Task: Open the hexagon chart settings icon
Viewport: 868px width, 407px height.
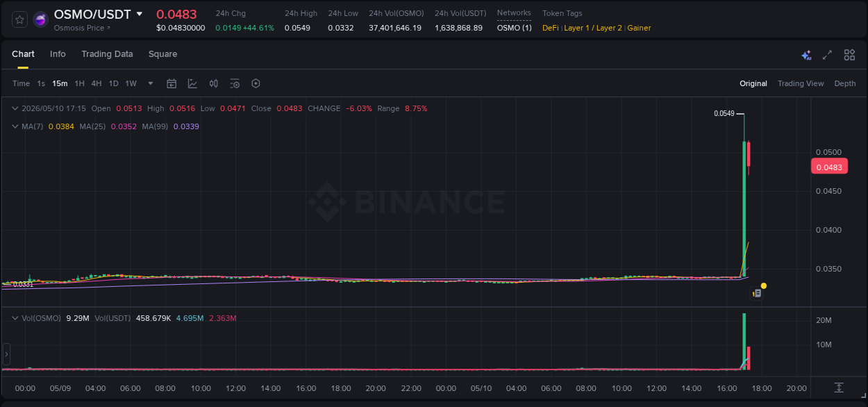Action: [x=256, y=83]
